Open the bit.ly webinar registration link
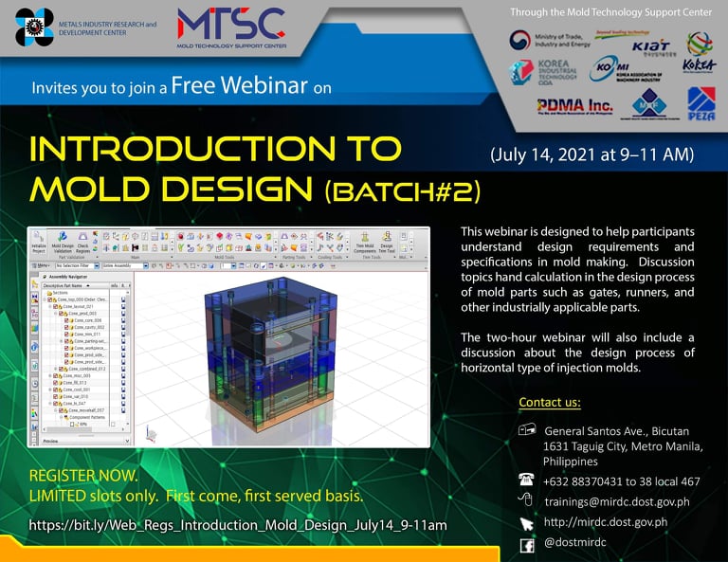The height and width of the screenshot is (562, 728). point(238,525)
